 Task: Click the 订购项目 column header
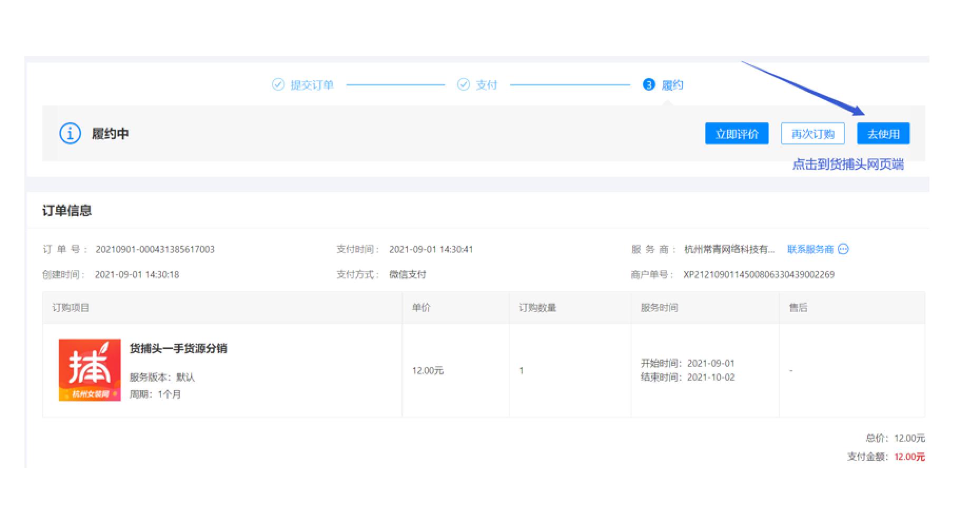coord(71,308)
